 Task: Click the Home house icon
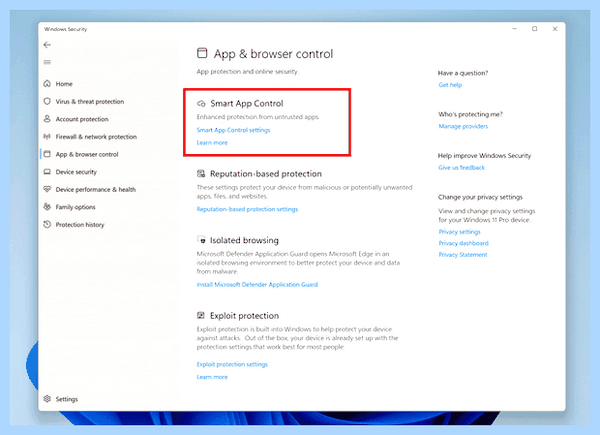[47, 83]
